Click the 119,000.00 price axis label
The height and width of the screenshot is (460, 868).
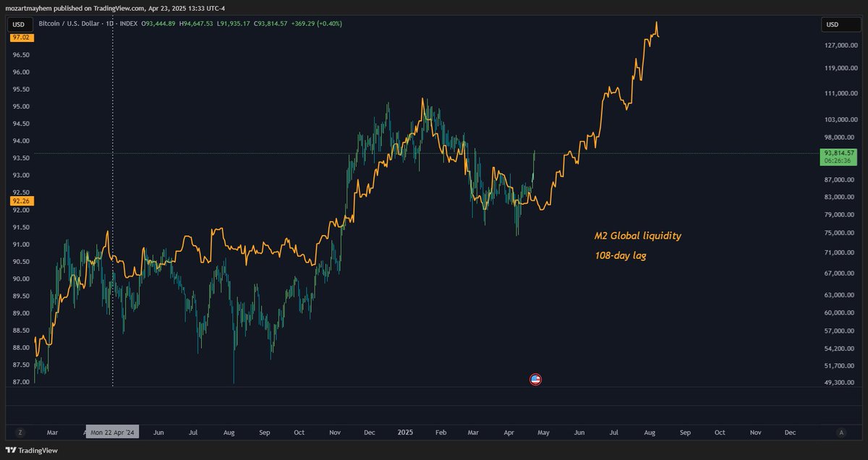(841, 69)
